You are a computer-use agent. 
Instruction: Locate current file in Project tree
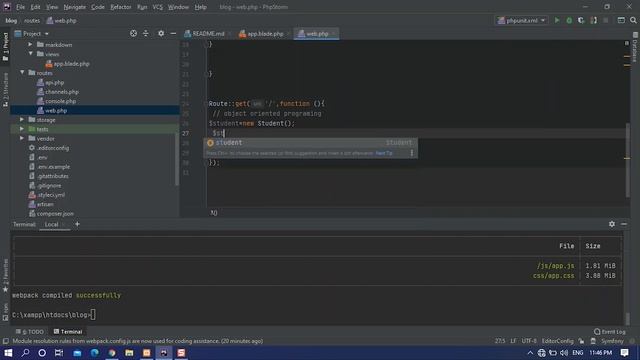(133, 33)
